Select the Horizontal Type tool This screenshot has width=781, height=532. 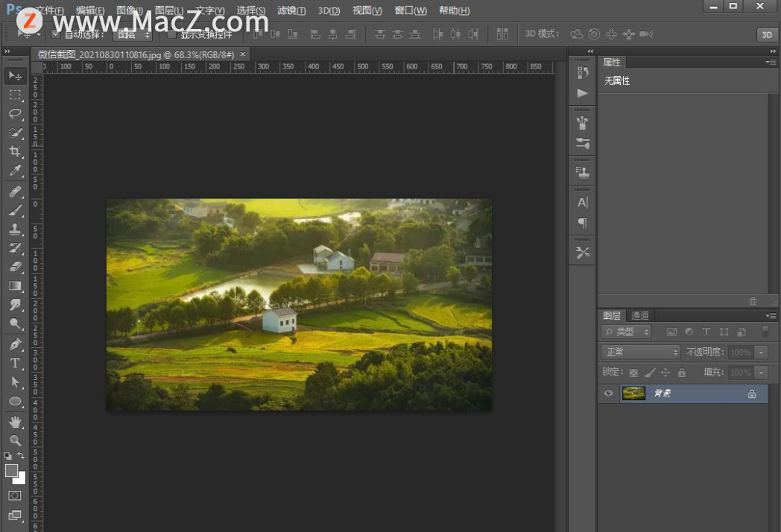[15, 363]
